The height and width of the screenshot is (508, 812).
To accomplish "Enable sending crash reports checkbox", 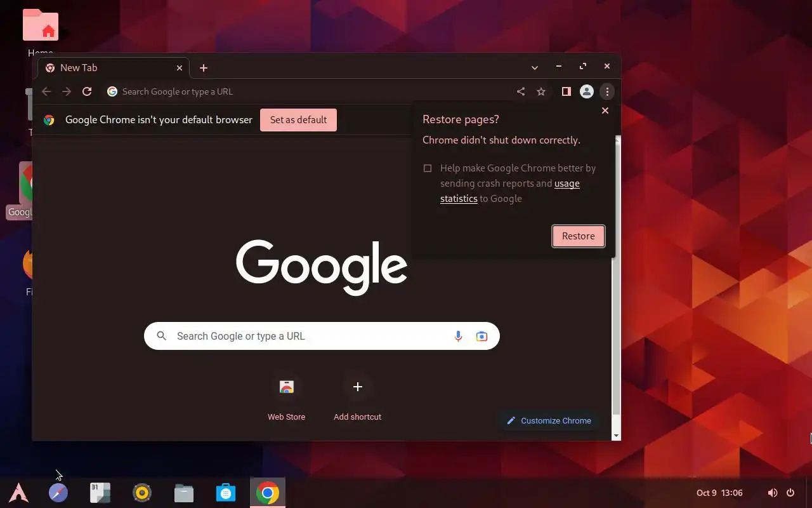I will pos(428,168).
